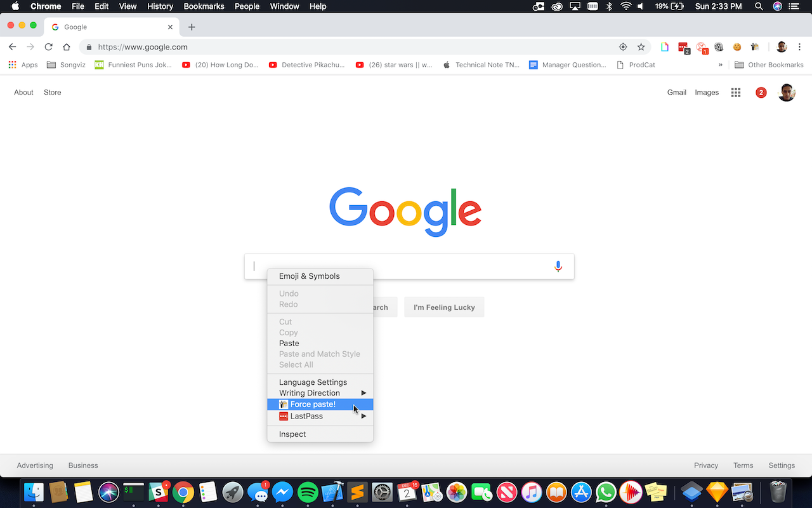The image size is (812, 508).
Task: Open the Images link
Action: tap(707, 93)
